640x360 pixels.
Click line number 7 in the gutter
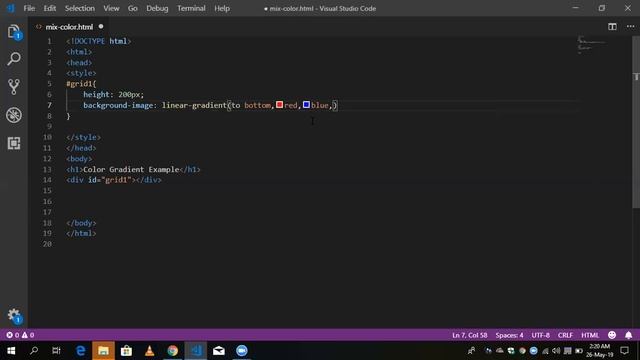click(x=49, y=105)
